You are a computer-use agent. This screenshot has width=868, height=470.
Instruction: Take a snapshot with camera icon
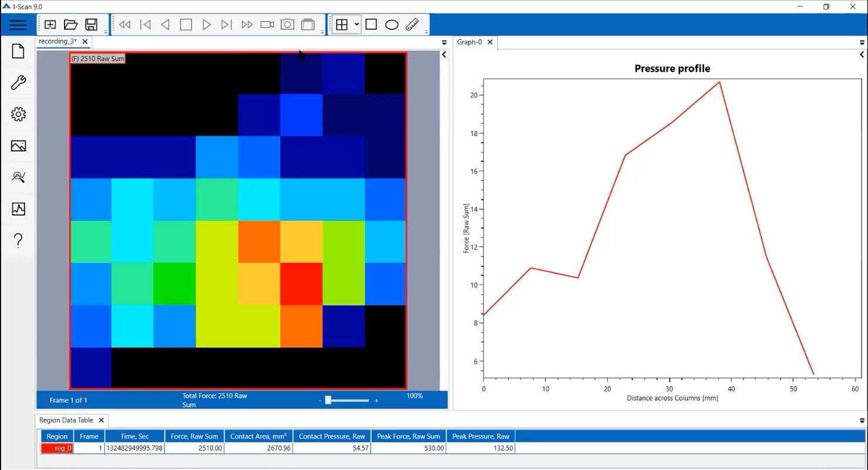(287, 25)
